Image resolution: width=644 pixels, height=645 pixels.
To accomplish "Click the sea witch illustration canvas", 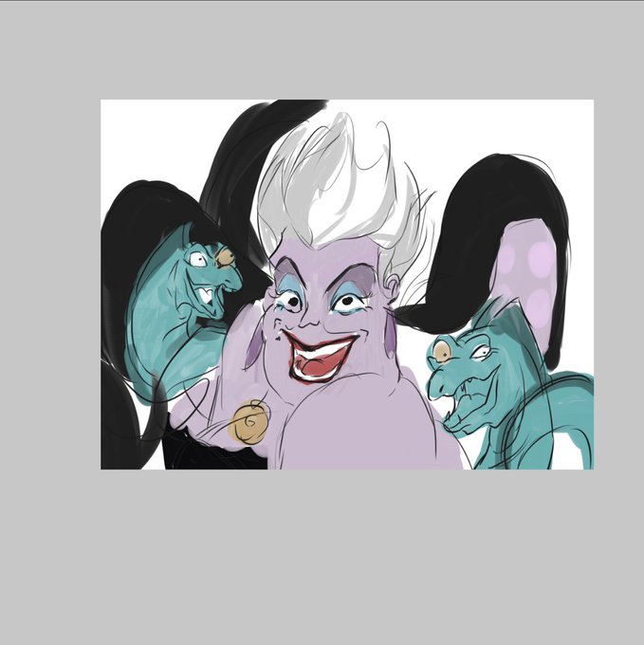I will [x=347, y=285].
